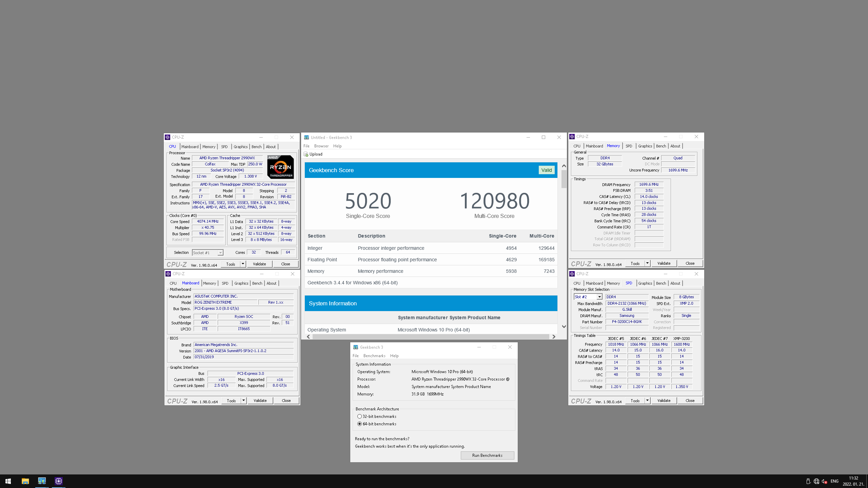The width and height of the screenshot is (868, 488).
Task: Click scroll right arrow in Geekbench results
Action: pos(554,337)
